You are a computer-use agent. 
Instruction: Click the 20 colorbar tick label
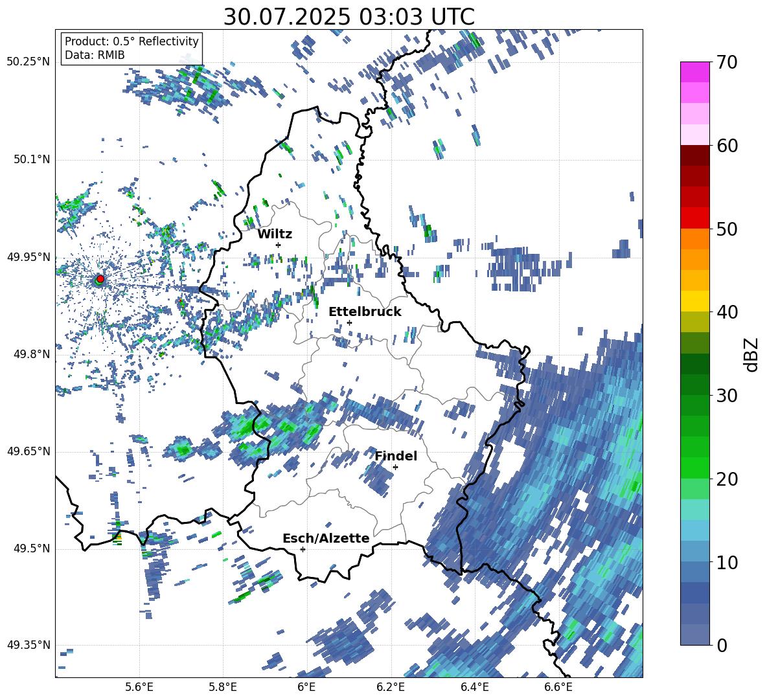coord(726,479)
